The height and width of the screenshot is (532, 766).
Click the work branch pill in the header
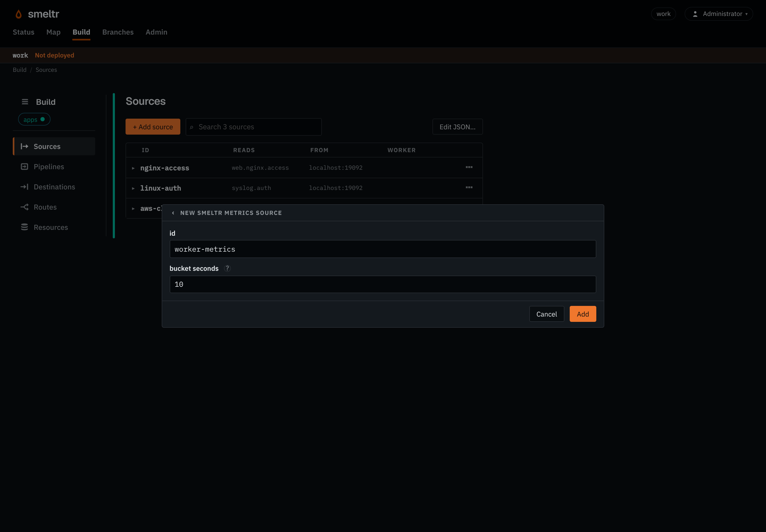[663, 14]
